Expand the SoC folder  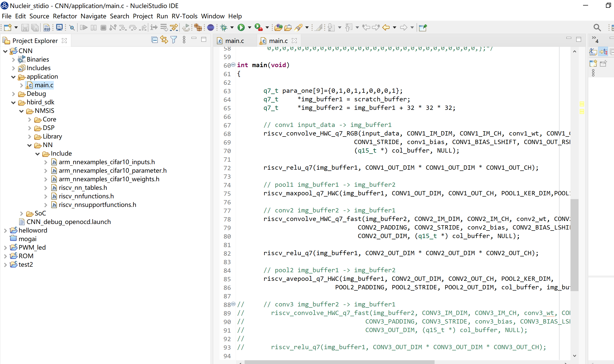[x=21, y=214]
